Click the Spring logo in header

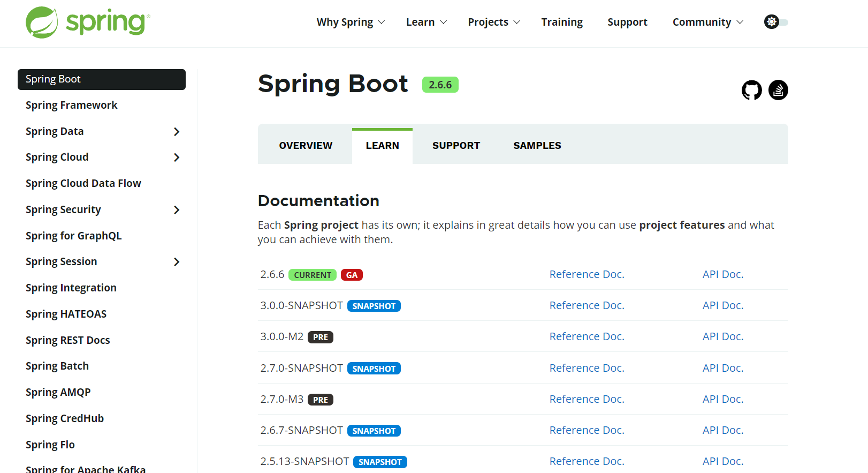88,22
